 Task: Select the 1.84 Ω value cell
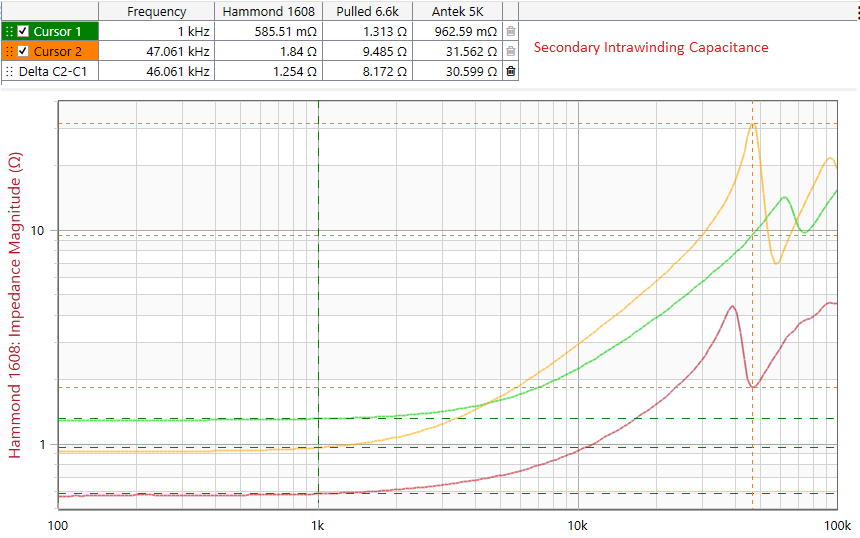pyautogui.click(x=268, y=52)
